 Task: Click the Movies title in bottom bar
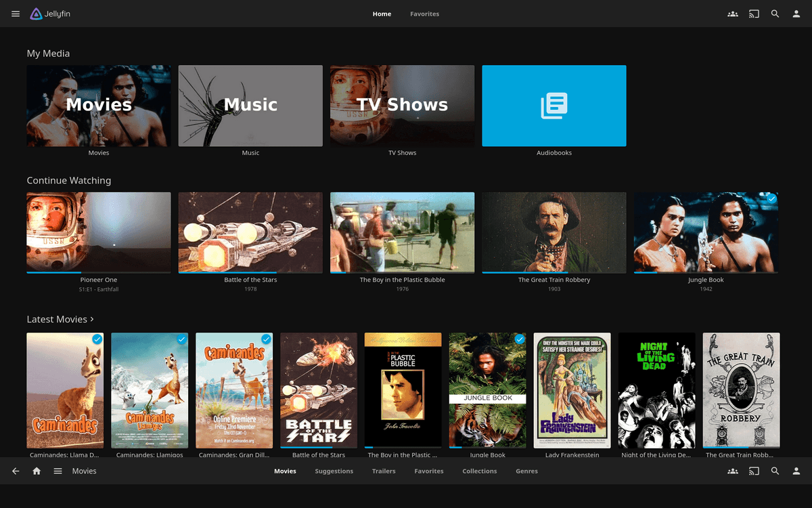[x=85, y=471]
